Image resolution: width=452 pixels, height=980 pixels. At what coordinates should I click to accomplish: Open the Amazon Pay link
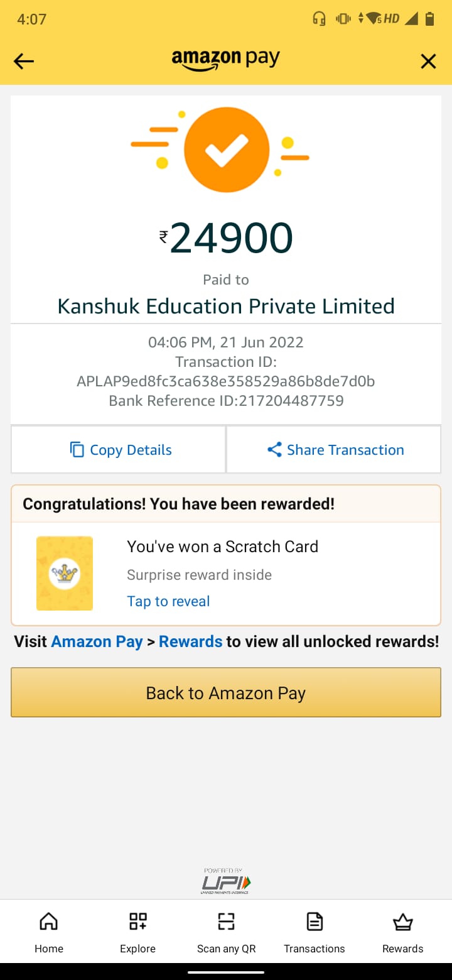point(97,641)
